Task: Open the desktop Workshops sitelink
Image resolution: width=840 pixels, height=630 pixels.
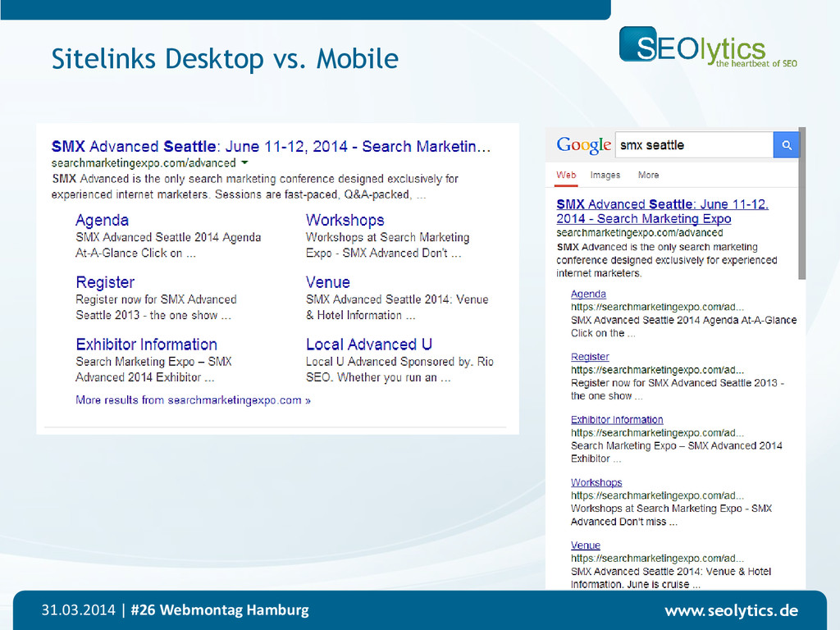Action: [345, 220]
